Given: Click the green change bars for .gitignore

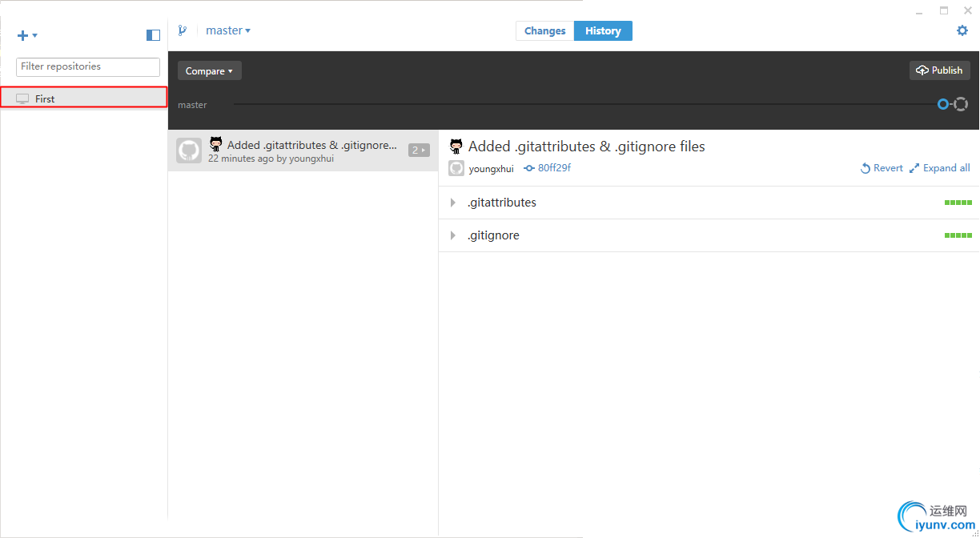Looking at the screenshot, I should click(958, 235).
